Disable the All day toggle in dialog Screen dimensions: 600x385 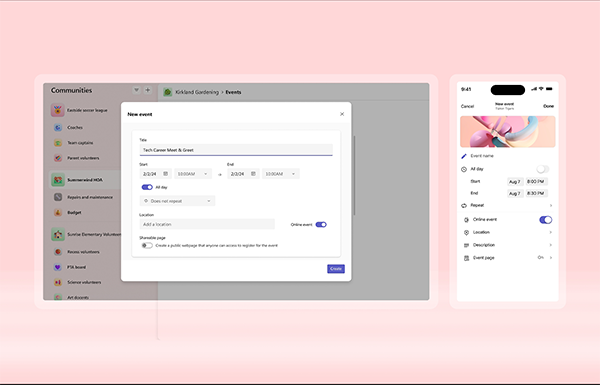click(x=147, y=187)
